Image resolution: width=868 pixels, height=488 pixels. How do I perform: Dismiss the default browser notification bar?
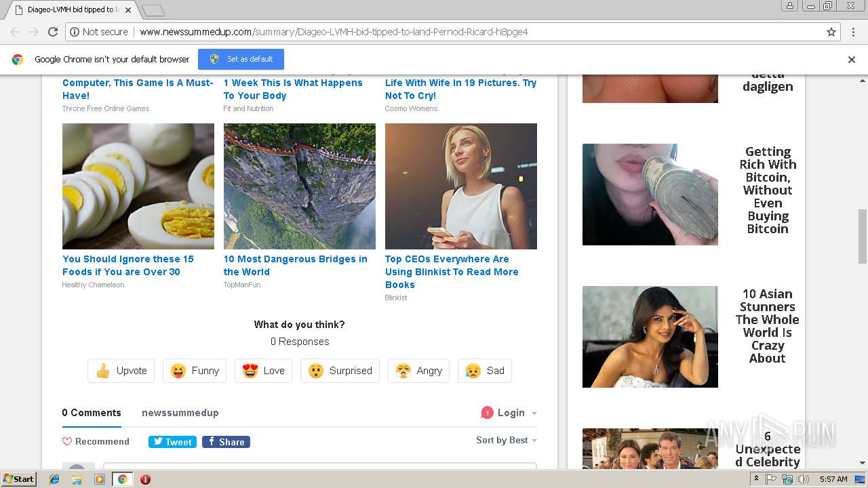tap(852, 60)
